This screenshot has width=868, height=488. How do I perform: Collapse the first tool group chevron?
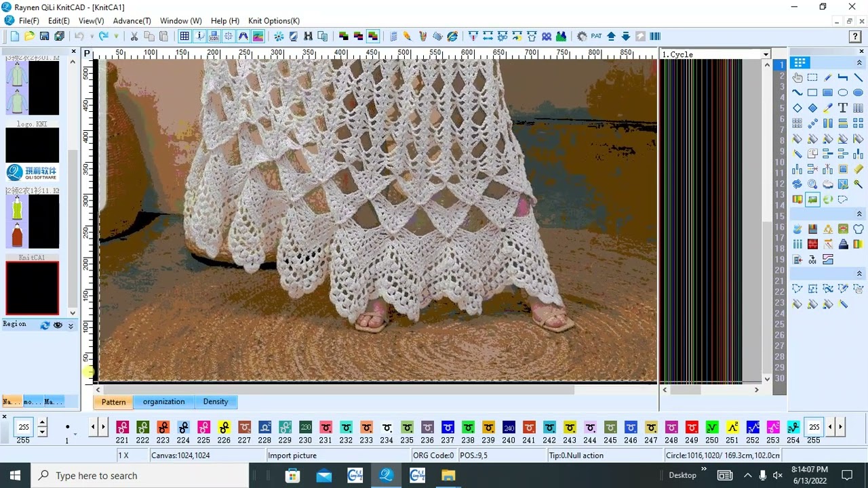click(x=859, y=63)
